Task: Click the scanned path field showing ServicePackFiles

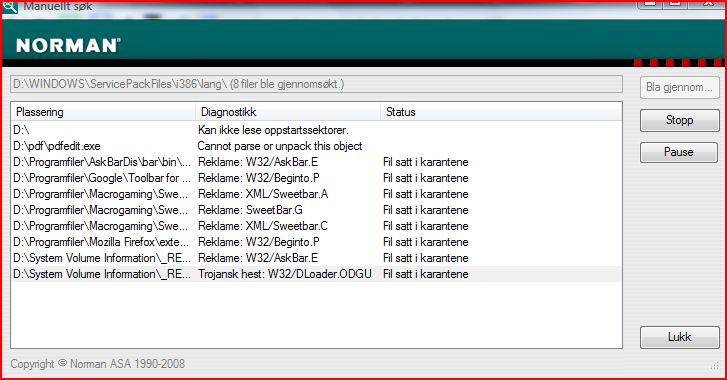Action: (316, 84)
